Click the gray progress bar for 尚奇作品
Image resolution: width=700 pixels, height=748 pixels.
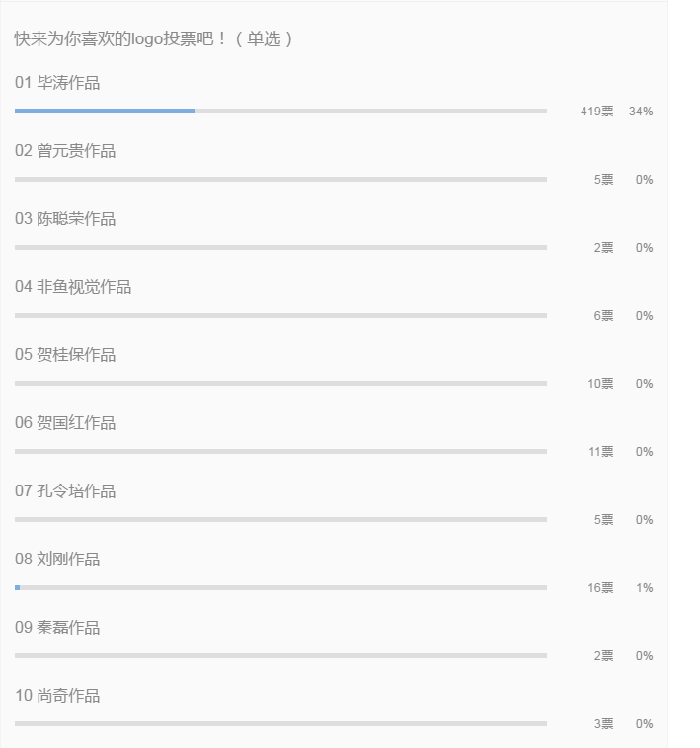tap(280, 723)
